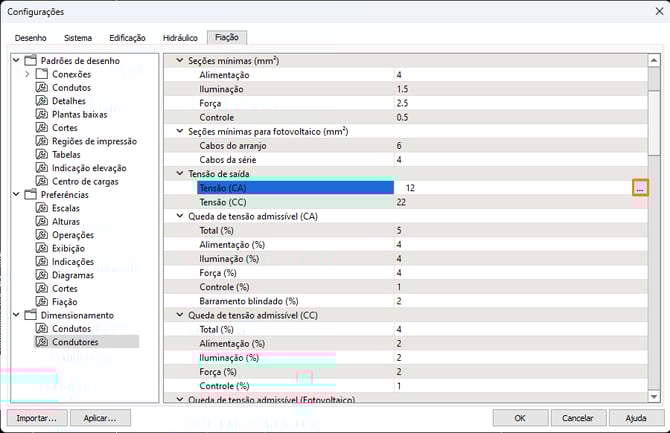The width and height of the screenshot is (670, 433).
Task: Switch to the Hidráulico tab
Action: [x=179, y=38]
